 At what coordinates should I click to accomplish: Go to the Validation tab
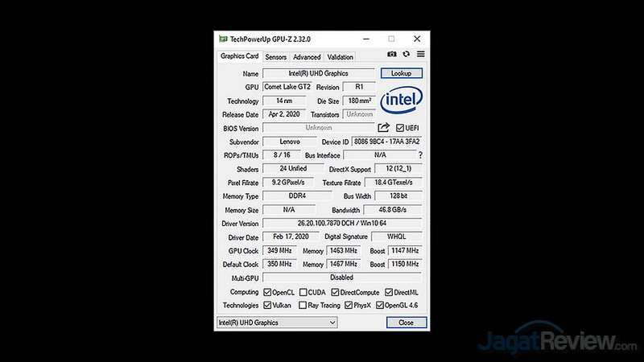tap(340, 57)
